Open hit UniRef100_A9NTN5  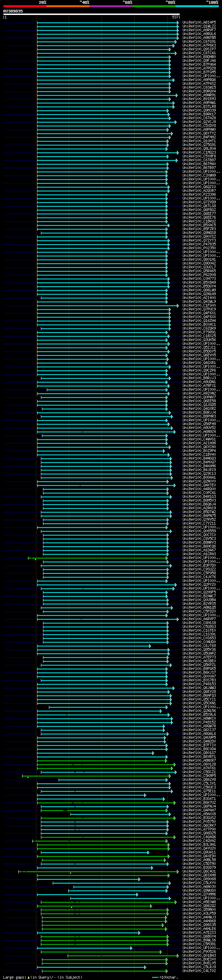199,38
